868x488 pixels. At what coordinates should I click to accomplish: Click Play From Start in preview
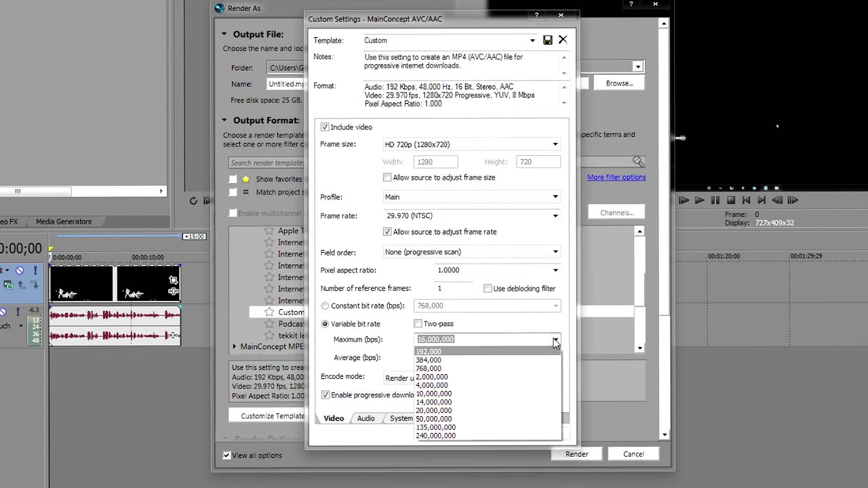pos(684,200)
